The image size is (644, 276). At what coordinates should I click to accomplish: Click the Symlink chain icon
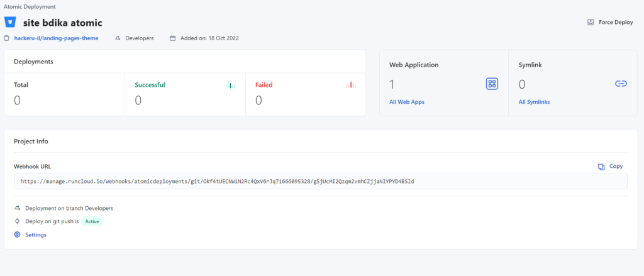[621, 84]
